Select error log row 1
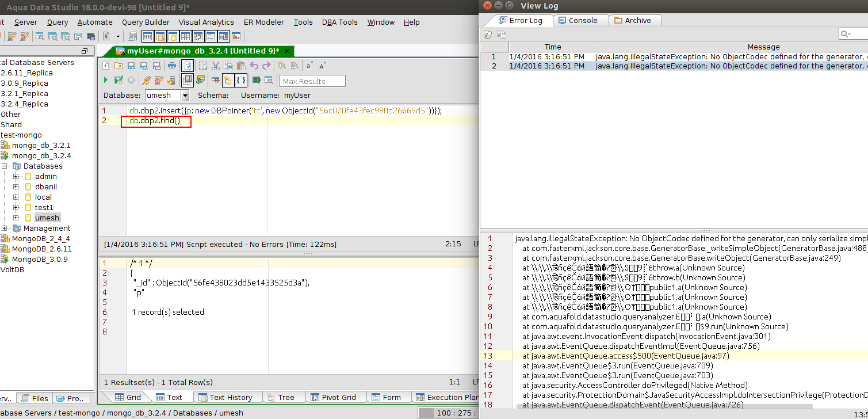Viewport: 868px width, 419px height. tap(674, 56)
